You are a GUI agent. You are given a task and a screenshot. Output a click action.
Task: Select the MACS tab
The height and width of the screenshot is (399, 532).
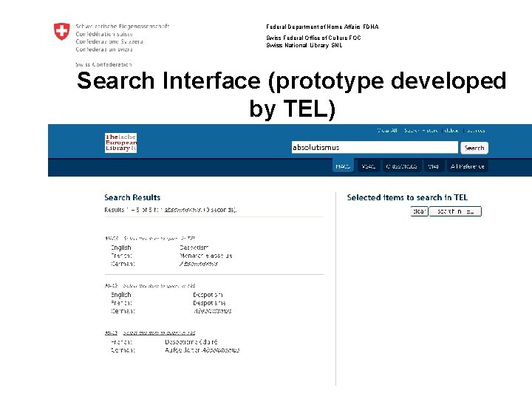[x=343, y=166]
